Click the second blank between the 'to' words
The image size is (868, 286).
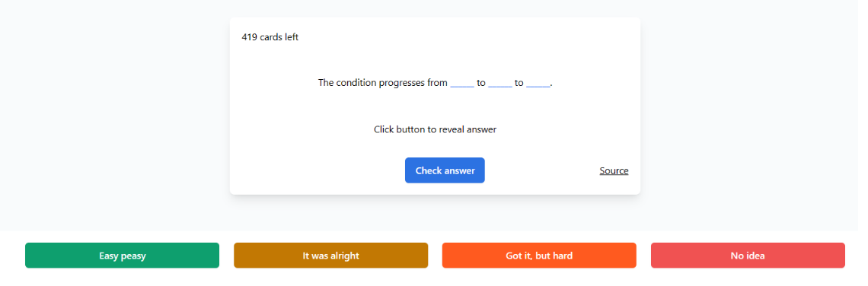pyautogui.click(x=500, y=83)
